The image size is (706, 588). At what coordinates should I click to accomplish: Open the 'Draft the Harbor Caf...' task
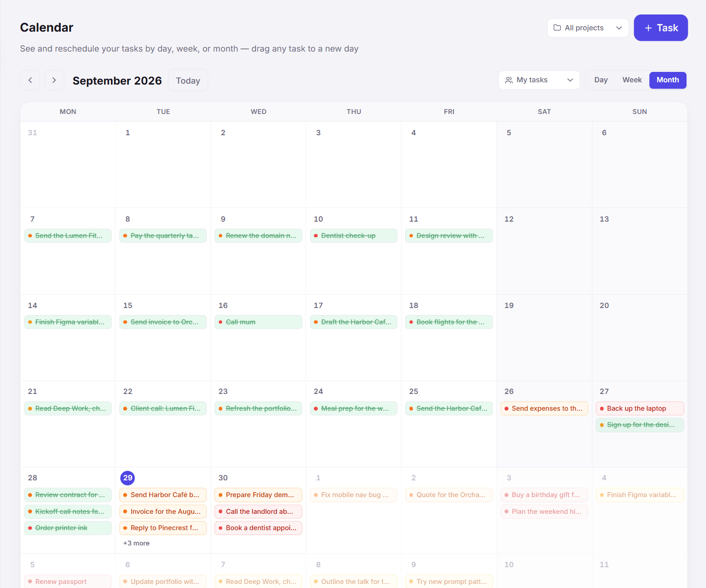[354, 322]
